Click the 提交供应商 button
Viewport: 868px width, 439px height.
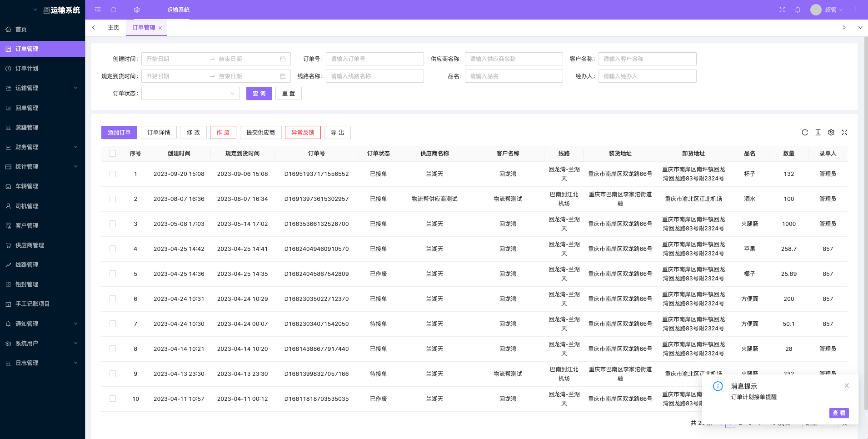[x=260, y=132]
